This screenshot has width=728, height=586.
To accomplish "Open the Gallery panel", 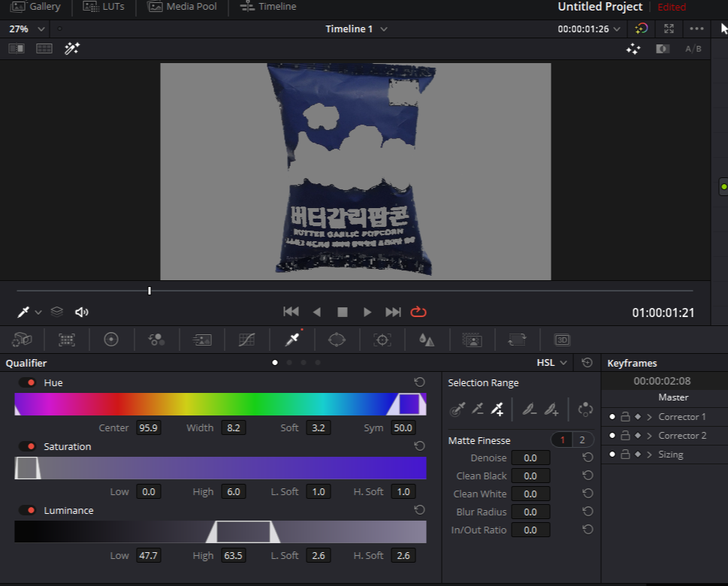I will point(36,7).
